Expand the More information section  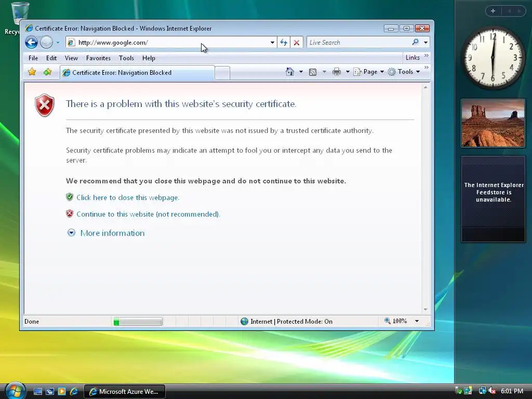106,233
